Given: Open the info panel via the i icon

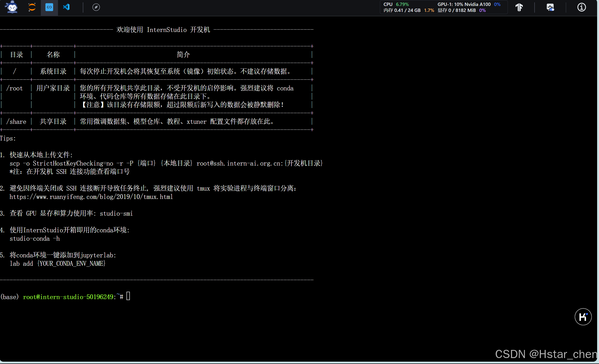Looking at the screenshot, I should click(x=582, y=7).
